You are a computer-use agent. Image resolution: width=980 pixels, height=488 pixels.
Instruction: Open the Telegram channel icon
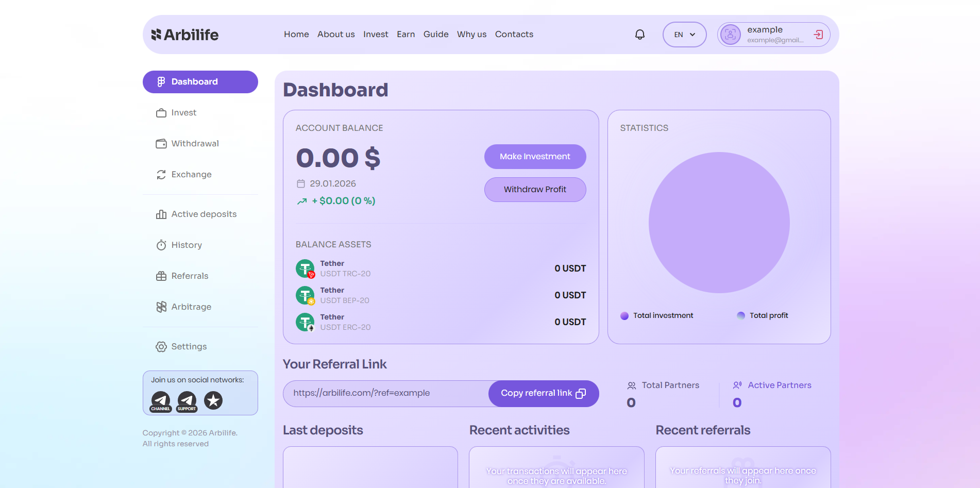coord(161,400)
